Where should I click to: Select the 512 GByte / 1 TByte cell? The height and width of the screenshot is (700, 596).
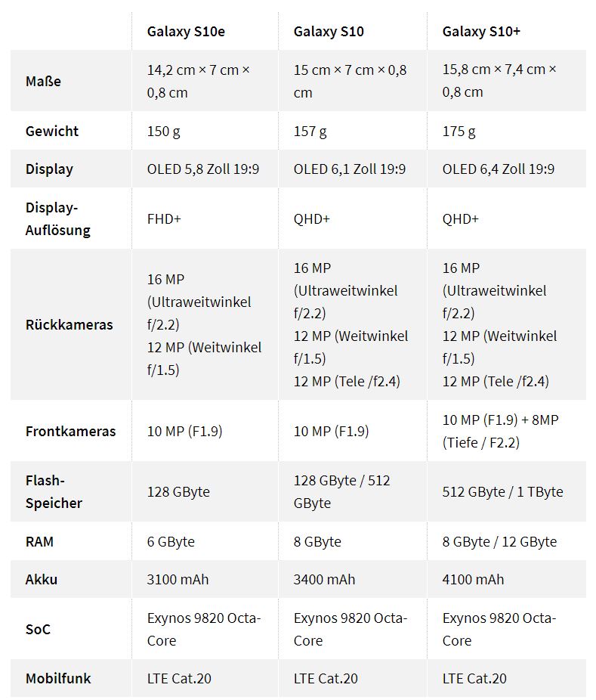(x=502, y=491)
